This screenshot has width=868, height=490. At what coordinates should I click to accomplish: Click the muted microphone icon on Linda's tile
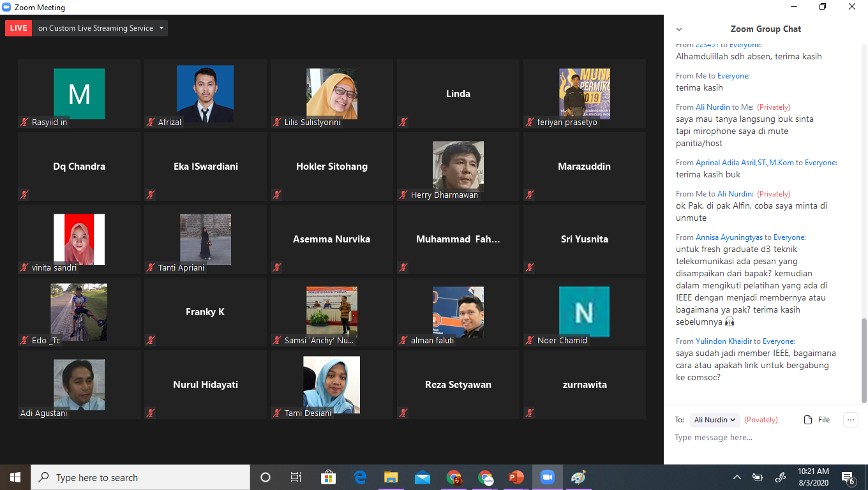point(403,122)
